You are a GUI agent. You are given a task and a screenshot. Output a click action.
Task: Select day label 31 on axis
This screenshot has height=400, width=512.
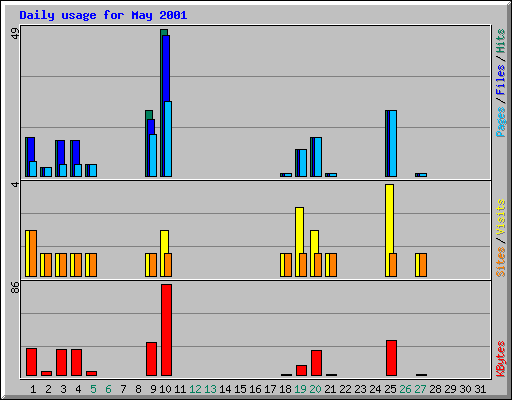click(480, 389)
